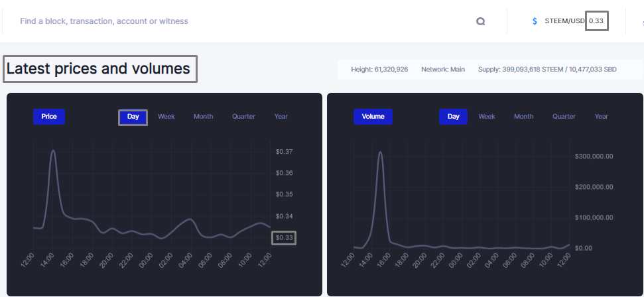Click the Latest prices and volumes heading
Screen dimensions: 644x297
pos(99,68)
